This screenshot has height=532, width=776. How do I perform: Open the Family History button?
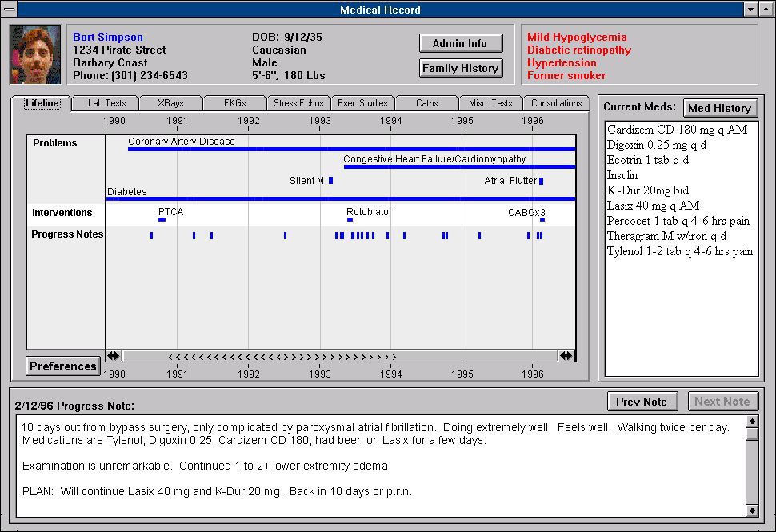tap(460, 68)
